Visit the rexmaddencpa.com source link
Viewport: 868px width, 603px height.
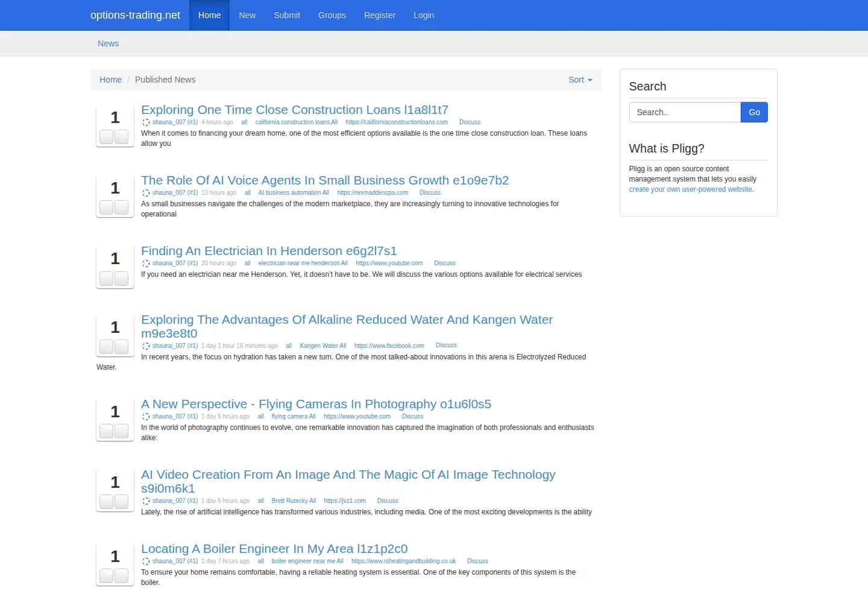[373, 193]
